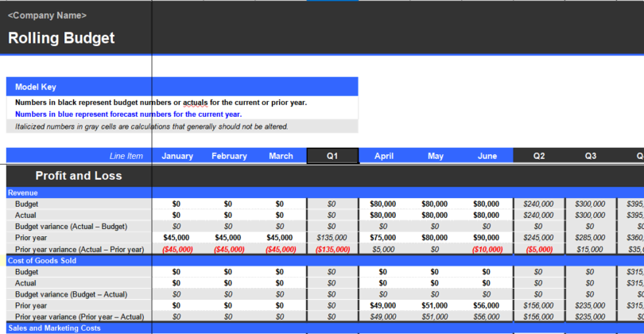Click the February column header
The image size is (644, 334).
[x=229, y=156]
